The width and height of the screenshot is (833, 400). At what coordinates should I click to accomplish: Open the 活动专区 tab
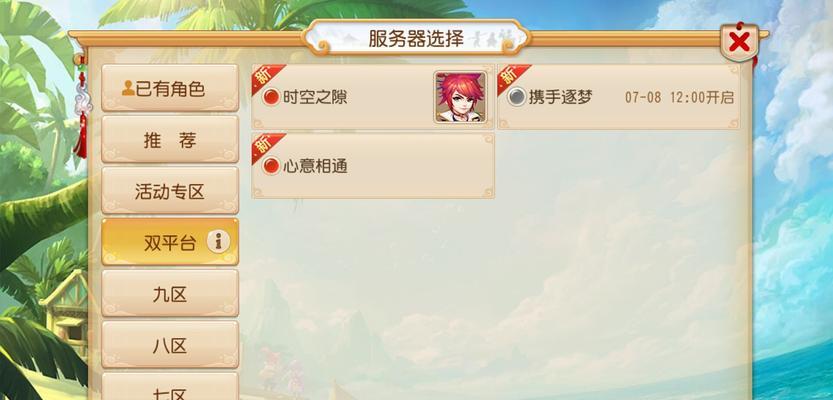click(170, 191)
